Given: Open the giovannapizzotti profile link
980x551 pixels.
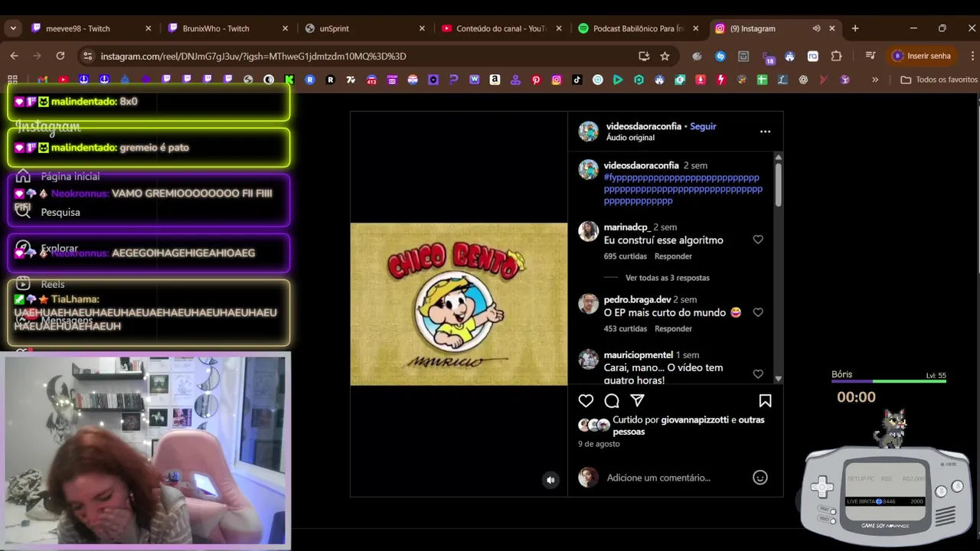Looking at the screenshot, I should (695, 420).
